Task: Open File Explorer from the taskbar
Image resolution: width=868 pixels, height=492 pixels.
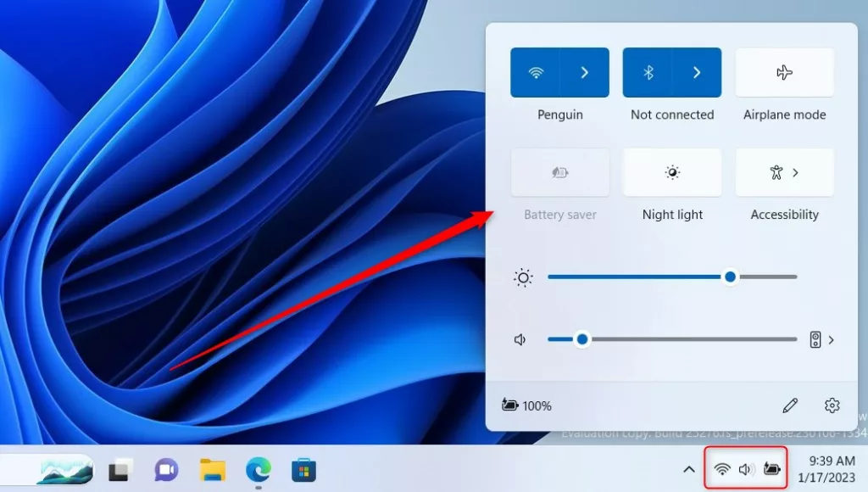Action: point(213,471)
